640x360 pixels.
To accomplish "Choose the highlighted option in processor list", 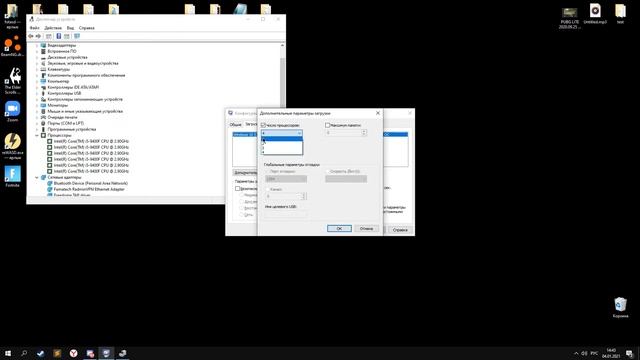I will (x=282, y=139).
